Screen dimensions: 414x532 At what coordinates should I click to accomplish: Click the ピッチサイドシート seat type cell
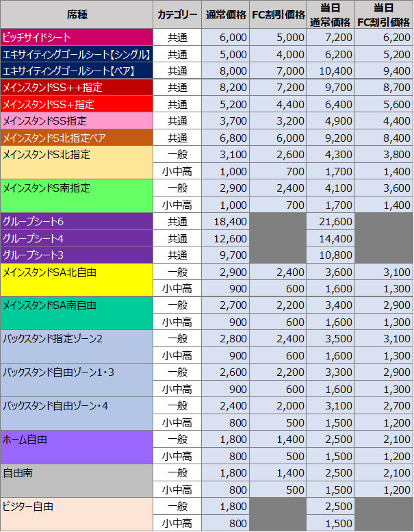pos(77,37)
